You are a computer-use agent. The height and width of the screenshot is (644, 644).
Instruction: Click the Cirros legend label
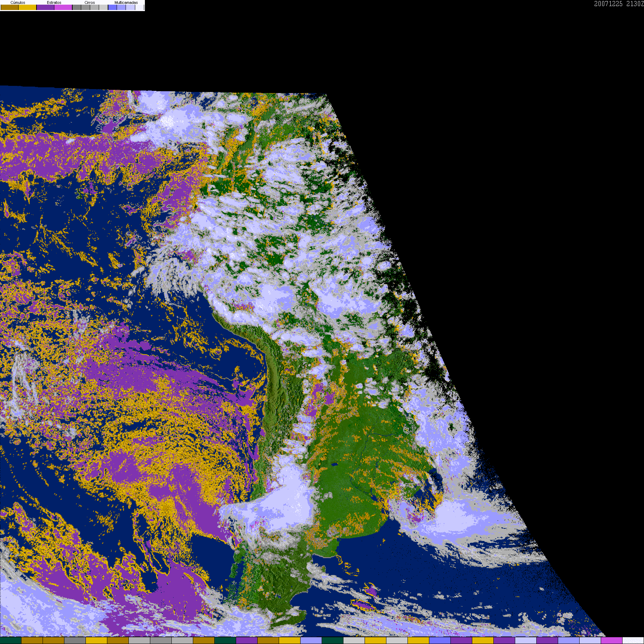click(x=89, y=3)
